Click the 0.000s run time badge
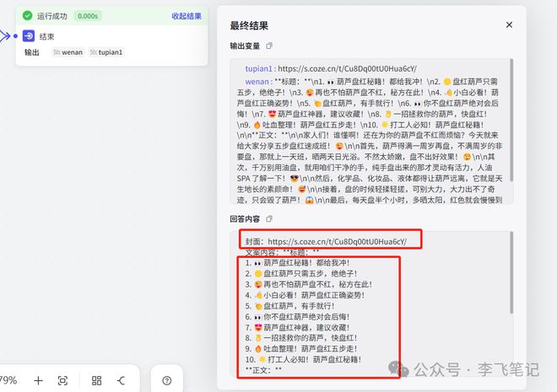 88,16
